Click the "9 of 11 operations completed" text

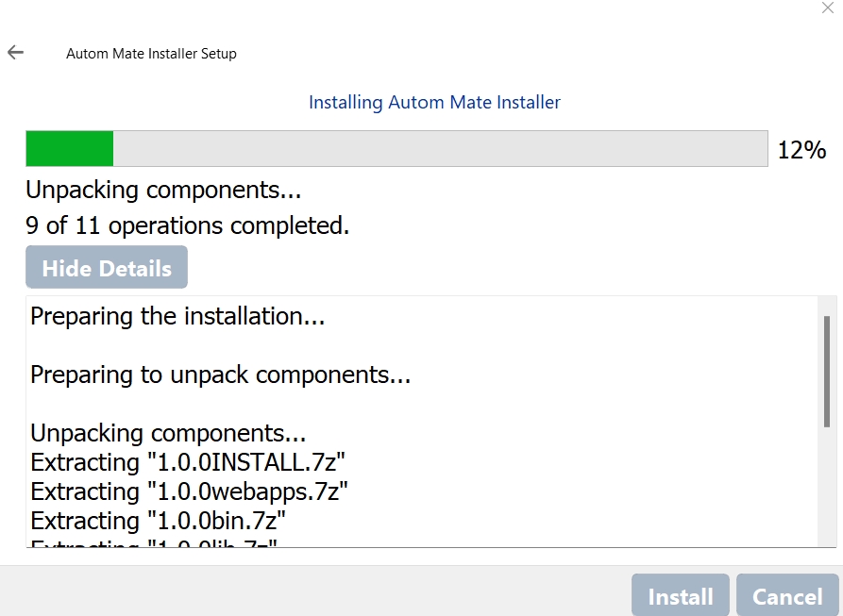pos(187,226)
